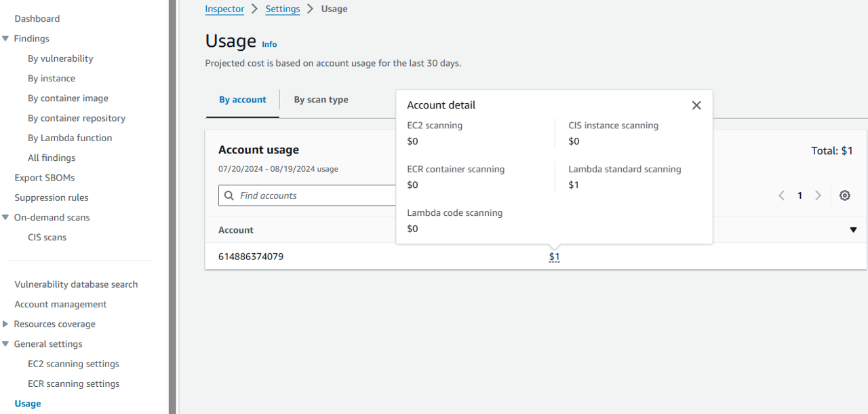Click Lambda code scanning label

pos(454,212)
